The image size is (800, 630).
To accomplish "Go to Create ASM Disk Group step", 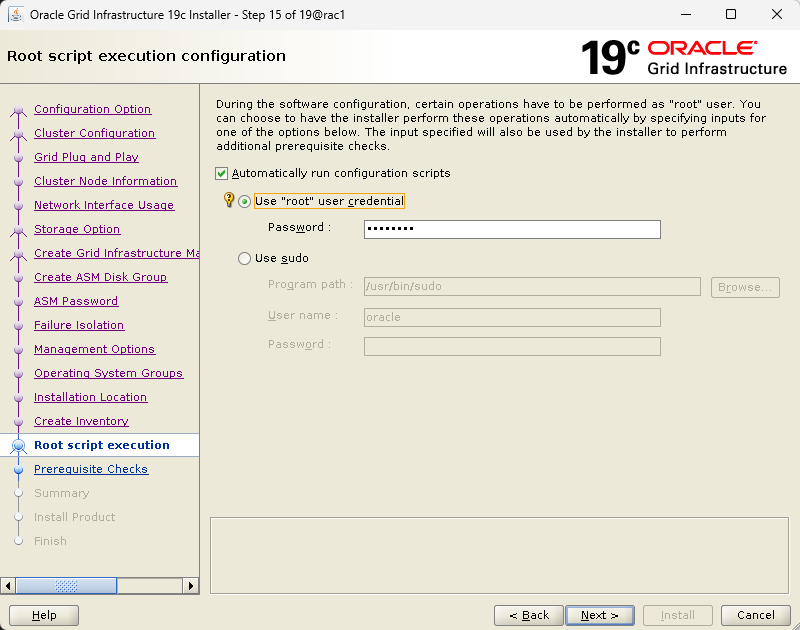I will [x=101, y=277].
